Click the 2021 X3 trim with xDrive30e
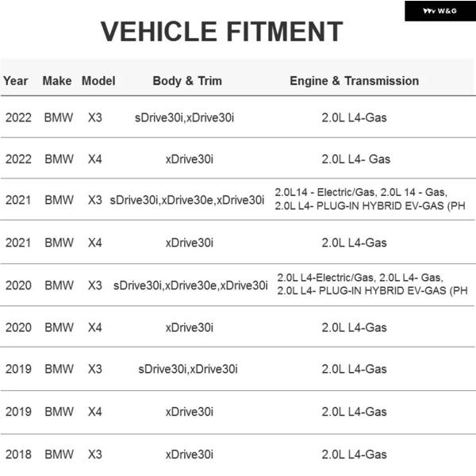476x476 pixels. pos(187,200)
